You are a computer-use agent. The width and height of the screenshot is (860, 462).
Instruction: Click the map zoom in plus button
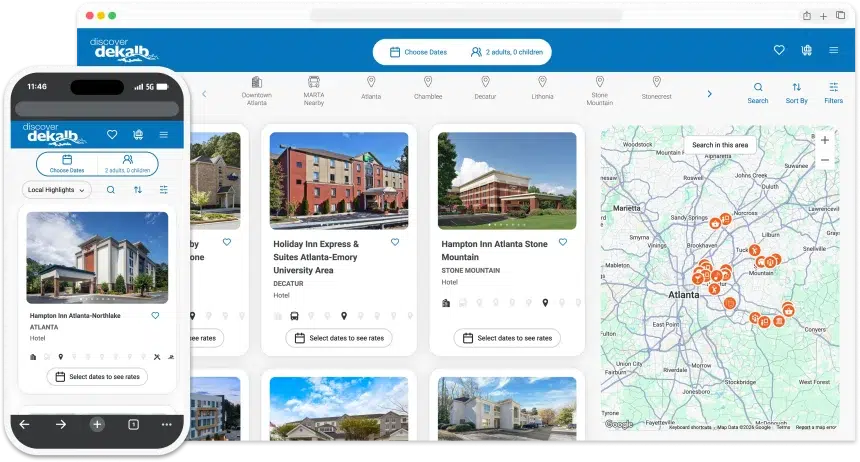point(825,141)
